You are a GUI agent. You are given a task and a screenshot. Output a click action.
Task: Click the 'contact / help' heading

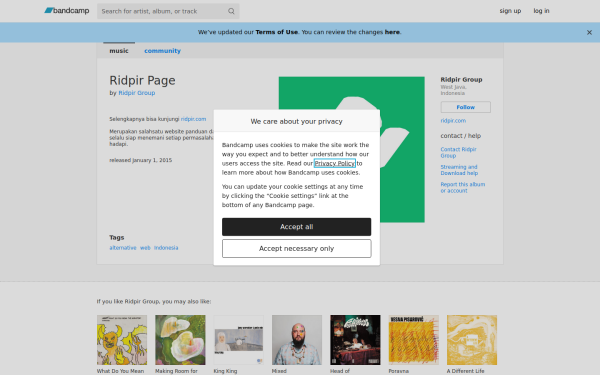pyautogui.click(x=460, y=136)
